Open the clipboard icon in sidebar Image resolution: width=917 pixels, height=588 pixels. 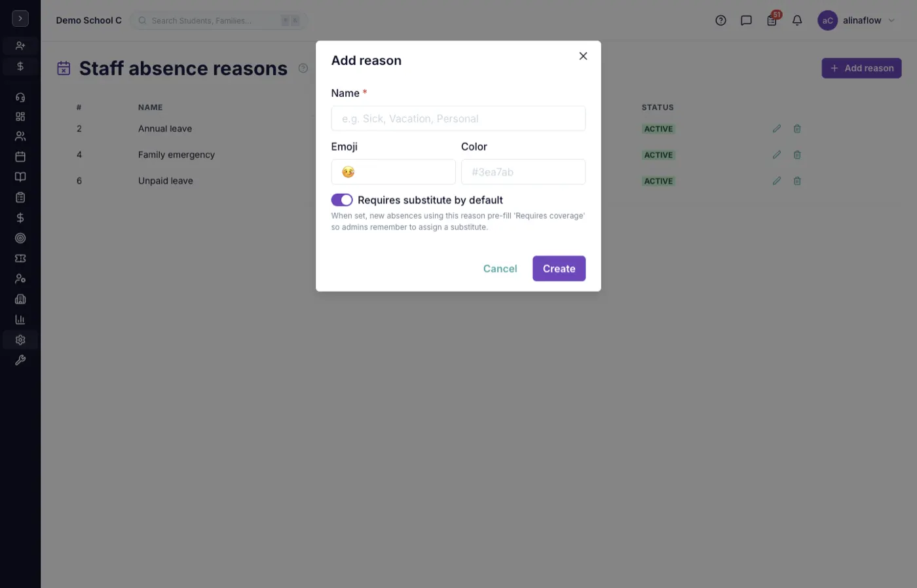[x=20, y=197]
